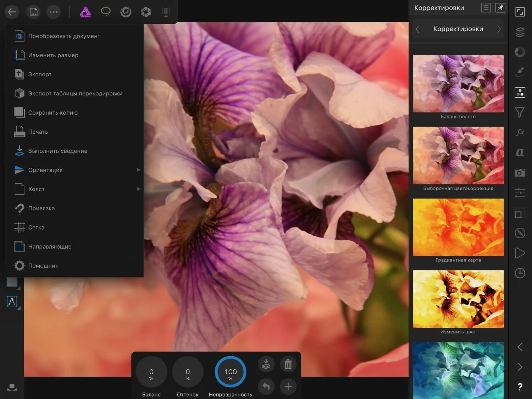Apply Градиентная карта preset thumbnail
Image resolution: width=532 pixels, height=399 pixels.
458,227
